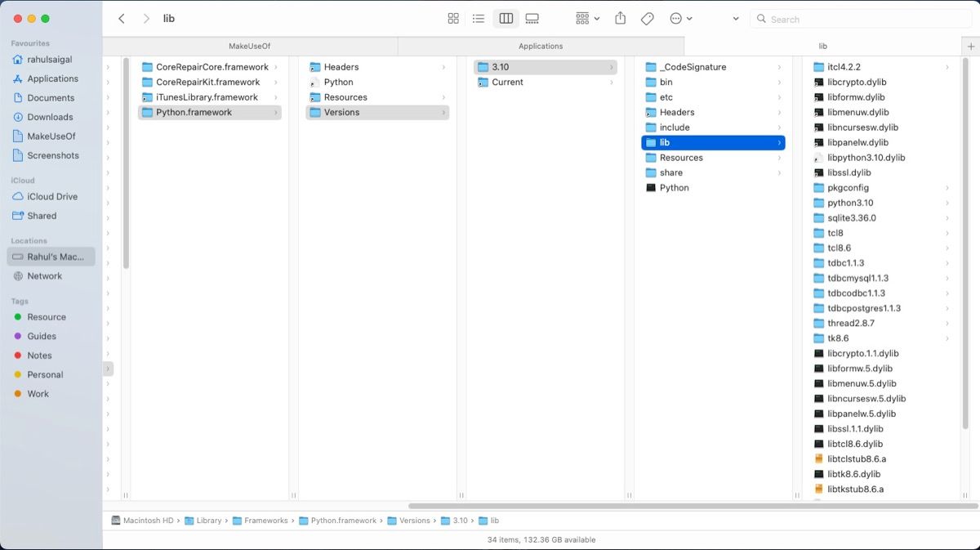The width and height of the screenshot is (980, 550).
Task: Expand Python.framework chevron
Action: click(276, 112)
